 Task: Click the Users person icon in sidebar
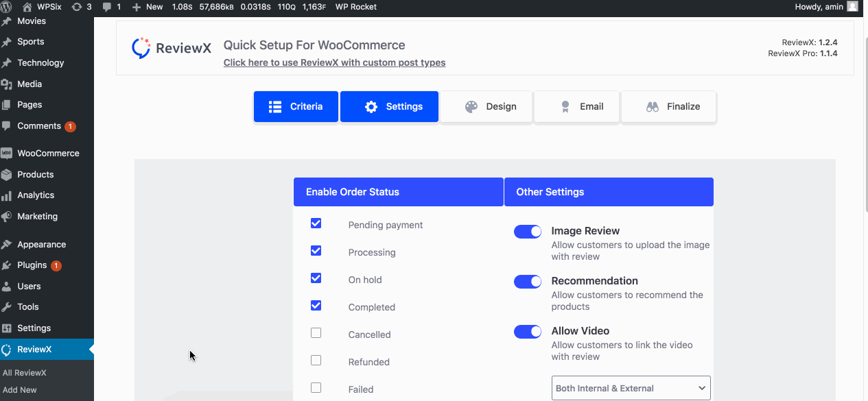click(7, 287)
